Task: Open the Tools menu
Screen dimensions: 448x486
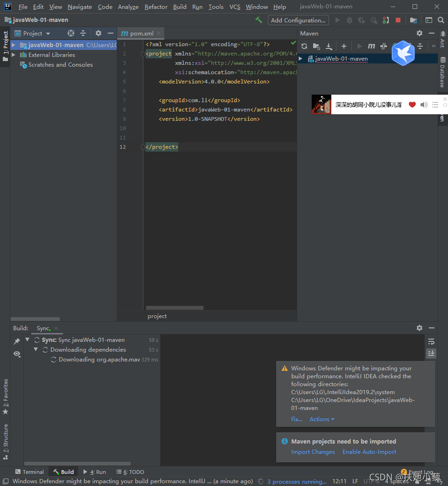Action: pos(216,7)
